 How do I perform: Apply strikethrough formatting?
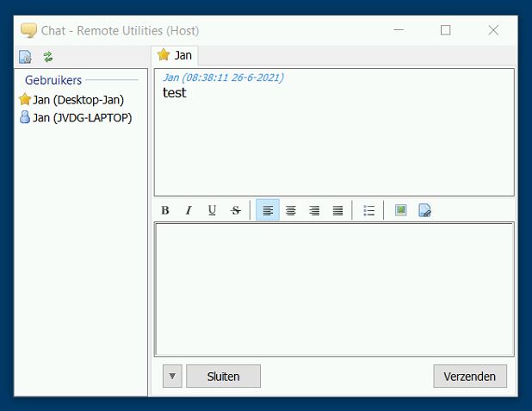[236, 210]
